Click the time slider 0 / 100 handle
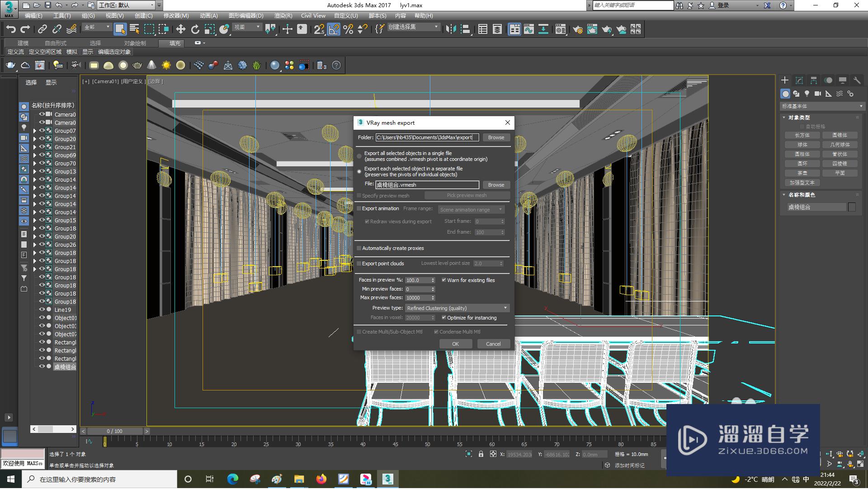The image size is (868, 489). 114,431
